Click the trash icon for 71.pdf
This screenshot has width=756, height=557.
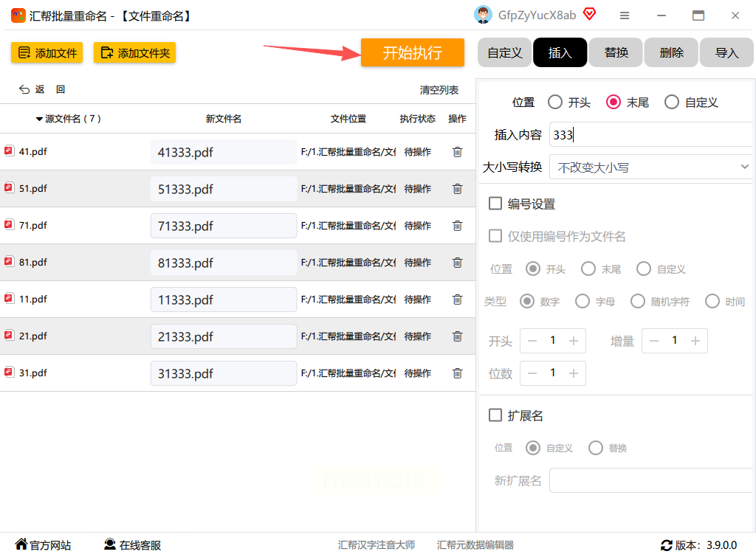click(x=457, y=226)
